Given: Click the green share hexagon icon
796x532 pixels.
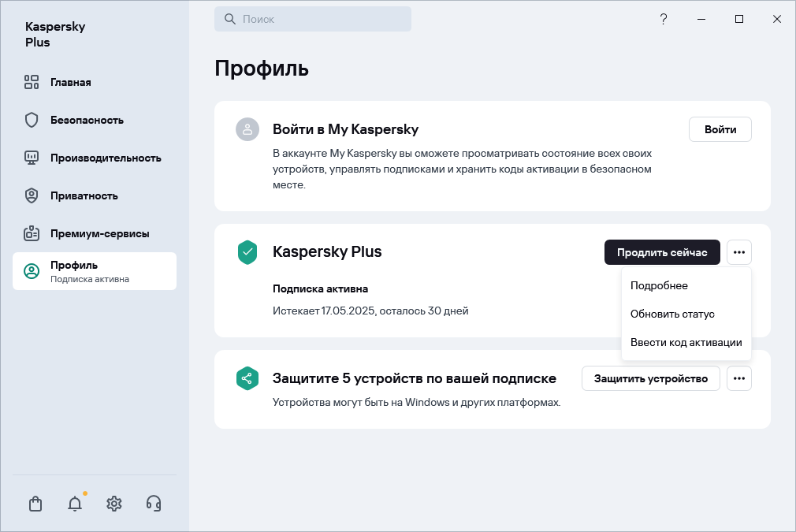Looking at the screenshot, I should (x=247, y=378).
